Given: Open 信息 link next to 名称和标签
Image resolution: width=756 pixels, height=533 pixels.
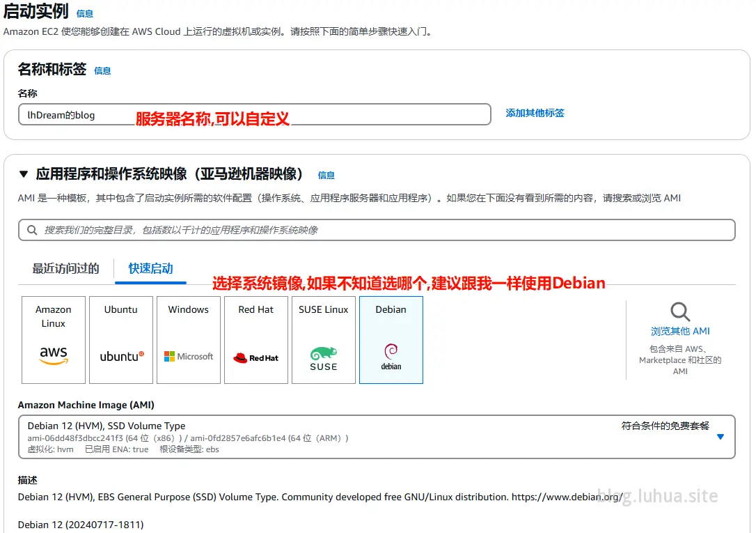Looking at the screenshot, I should click(102, 71).
